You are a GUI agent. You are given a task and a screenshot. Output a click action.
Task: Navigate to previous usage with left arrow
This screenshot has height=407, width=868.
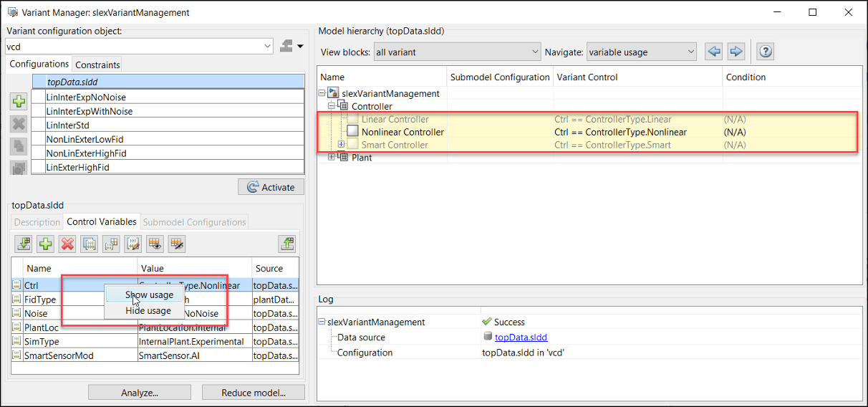713,52
